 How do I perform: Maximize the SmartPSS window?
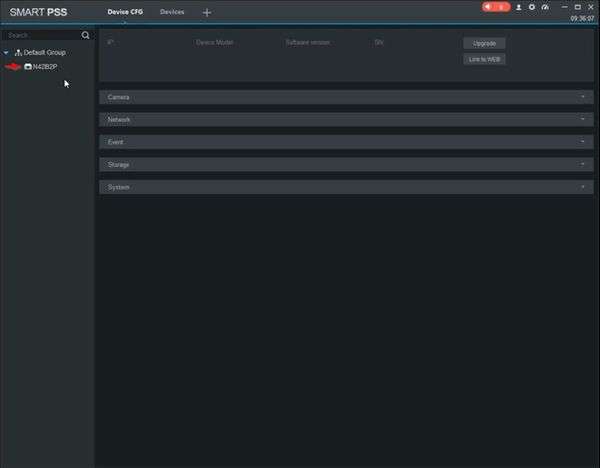point(577,7)
